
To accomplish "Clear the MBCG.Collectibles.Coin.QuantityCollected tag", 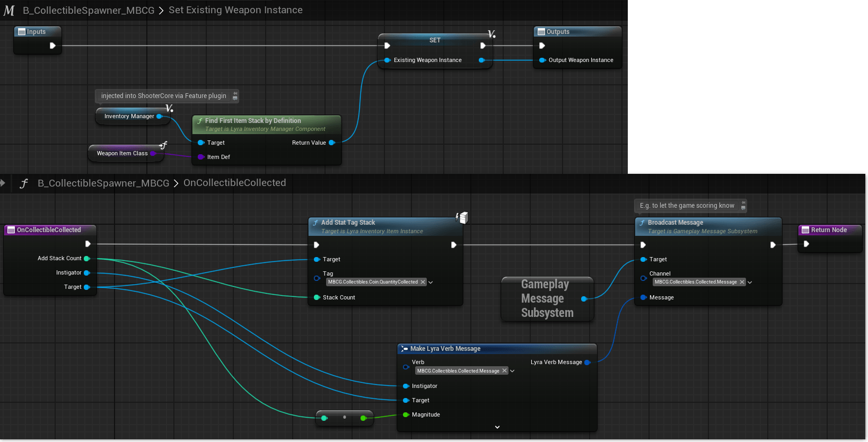I will tap(423, 282).
